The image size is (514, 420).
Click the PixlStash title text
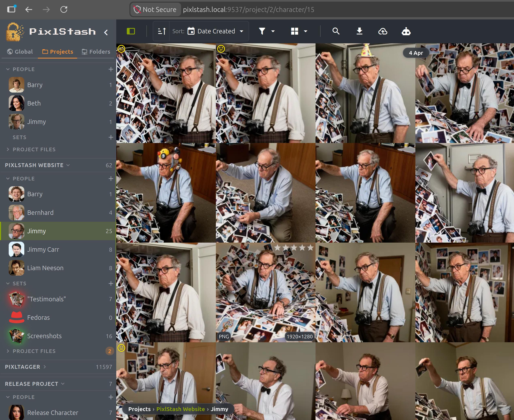point(62,31)
